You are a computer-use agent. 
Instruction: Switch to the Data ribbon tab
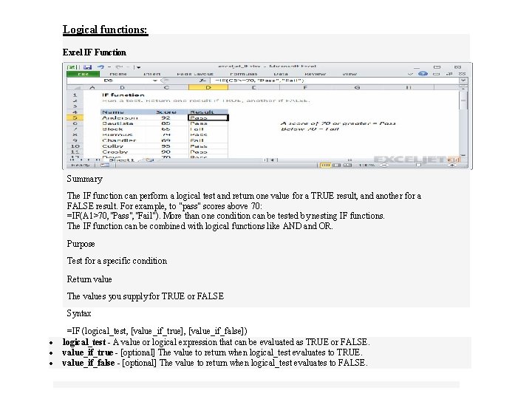pyautogui.click(x=281, y=74)
